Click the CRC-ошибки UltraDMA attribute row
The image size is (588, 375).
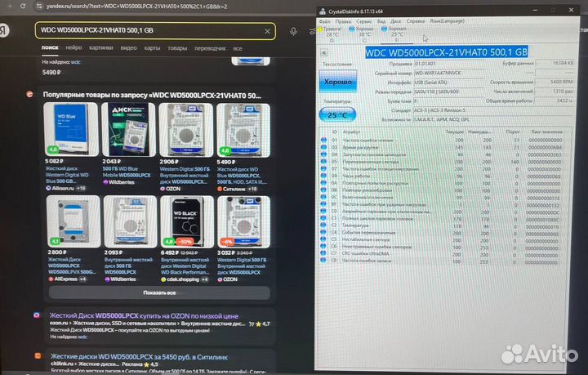(x=442, y=253)
